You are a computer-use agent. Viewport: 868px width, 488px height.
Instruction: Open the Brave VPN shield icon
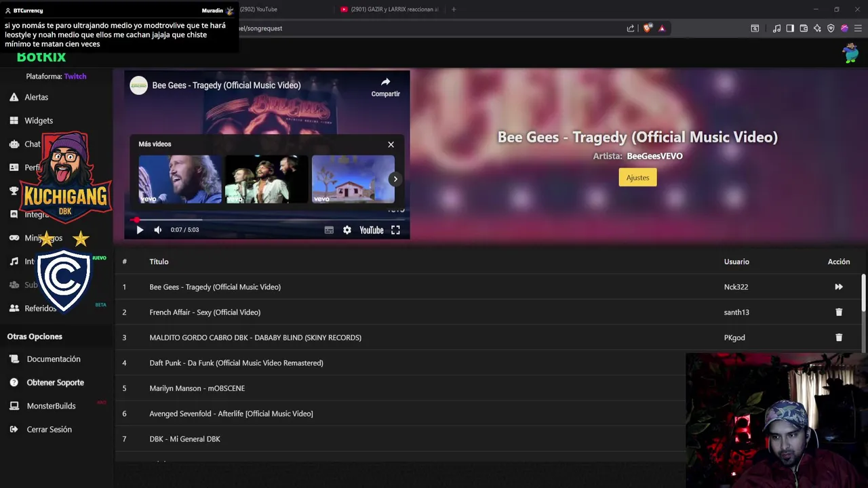click(831, 28)
